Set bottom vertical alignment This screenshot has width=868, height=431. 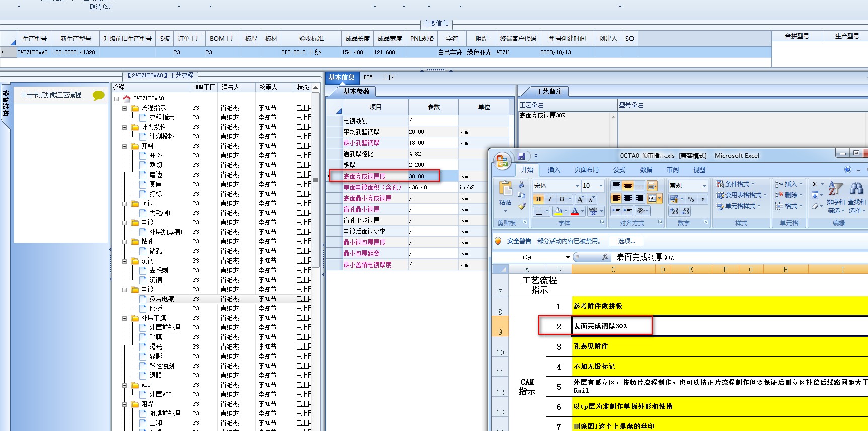point(639,186)
